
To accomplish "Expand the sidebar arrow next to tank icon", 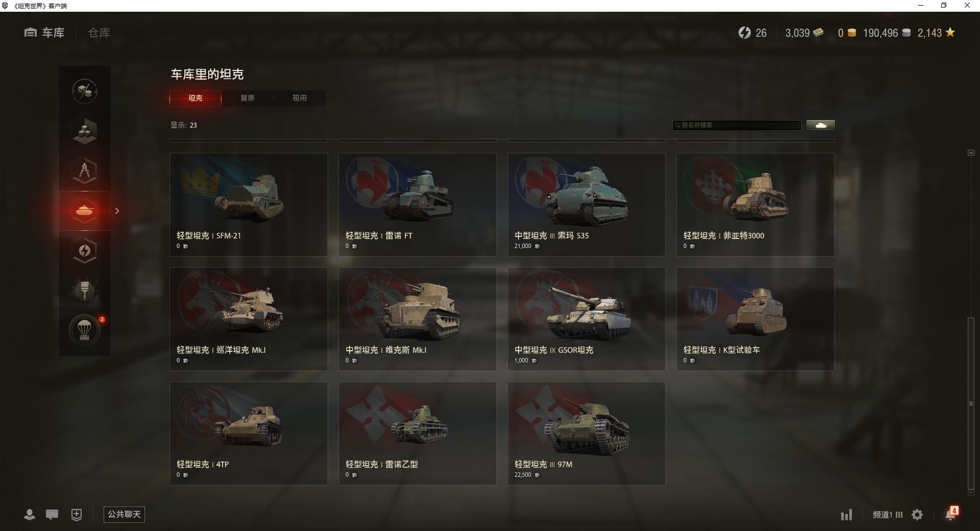I will pos(117,211).
